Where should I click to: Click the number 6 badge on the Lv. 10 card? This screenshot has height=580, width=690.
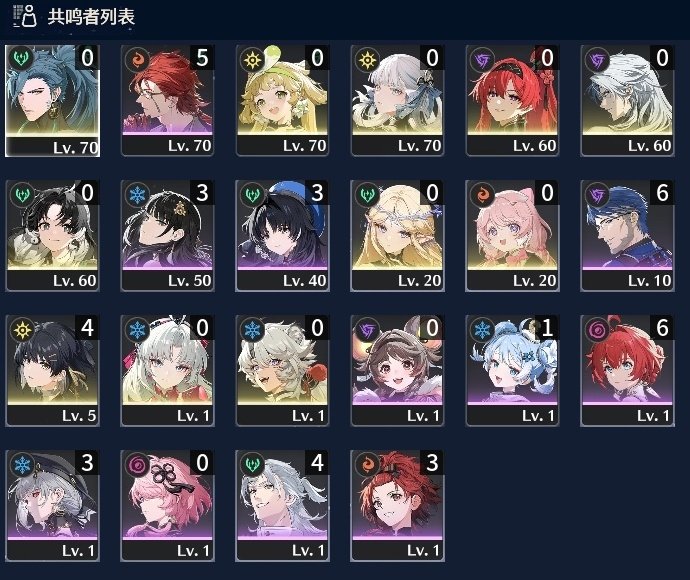(x=662, y=192)
